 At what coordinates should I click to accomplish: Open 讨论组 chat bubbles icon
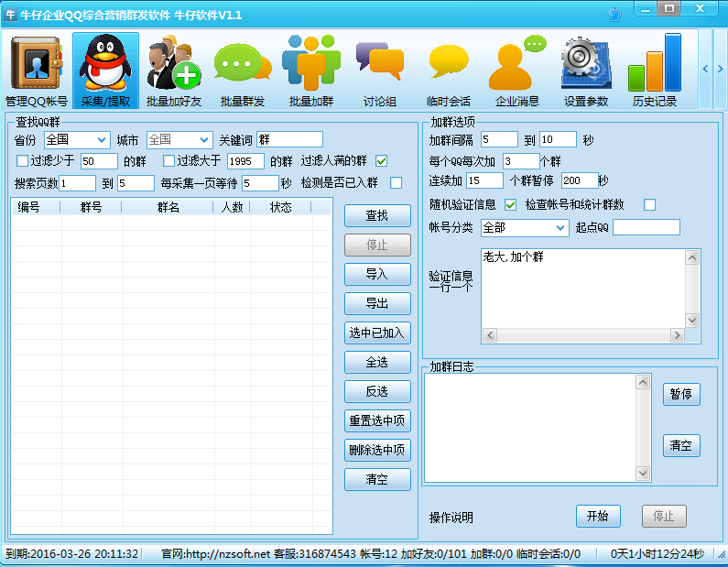pyautogui.click(x=380, y=71)
